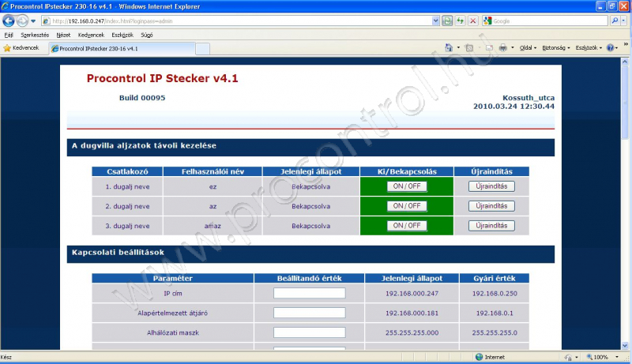The width and height of the screenshot is (632, 364).
Task: Click the Internet zone globe icon
Action: coord(479,357)
